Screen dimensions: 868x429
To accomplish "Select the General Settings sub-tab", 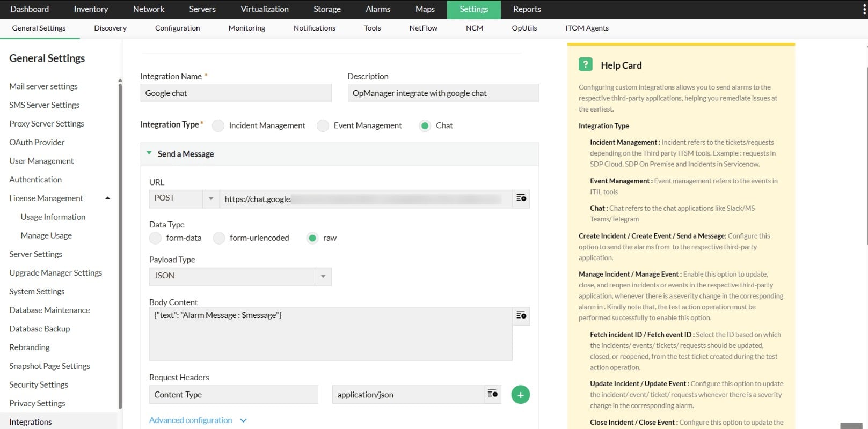I will 39,28.
